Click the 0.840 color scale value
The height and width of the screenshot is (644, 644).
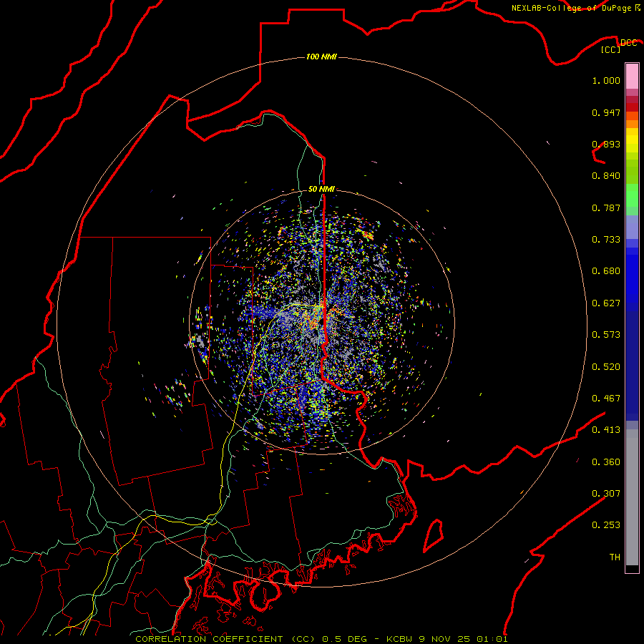coord(606,176)
